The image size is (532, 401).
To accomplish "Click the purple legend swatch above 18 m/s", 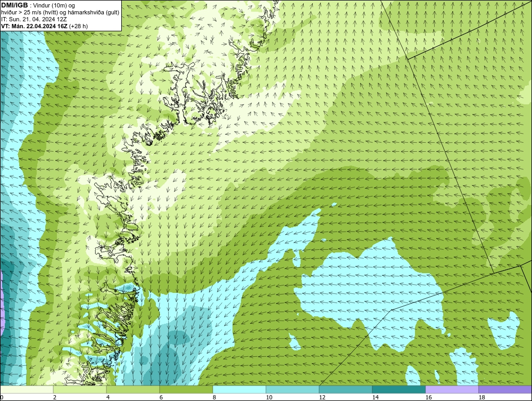I will 505,389.
